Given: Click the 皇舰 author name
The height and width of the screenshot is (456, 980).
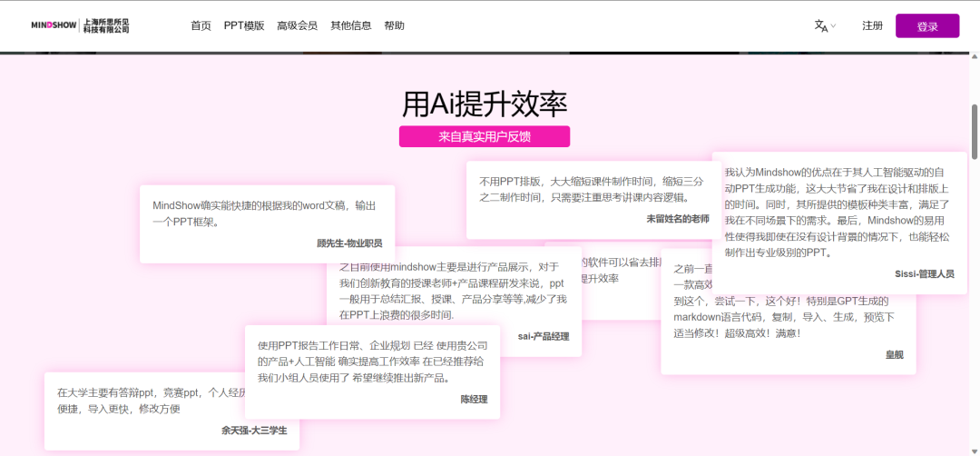Looking at the screenshot, I should click(x=894, y=354).
